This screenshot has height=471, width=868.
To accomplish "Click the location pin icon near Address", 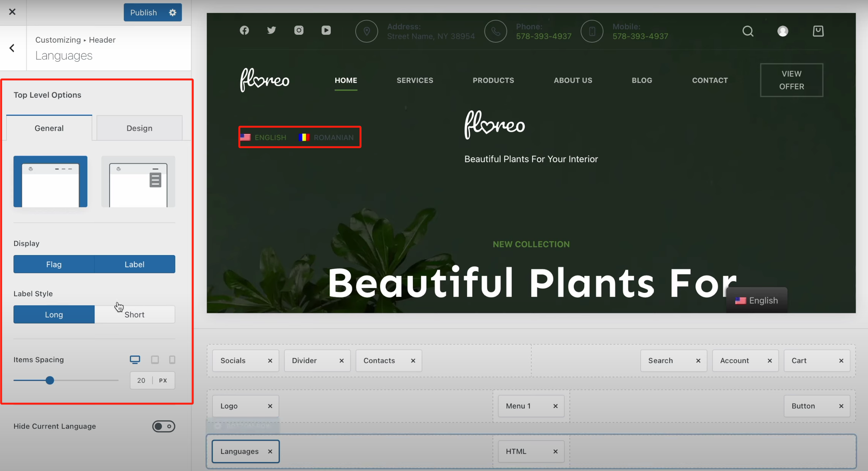I will point(366,31).
